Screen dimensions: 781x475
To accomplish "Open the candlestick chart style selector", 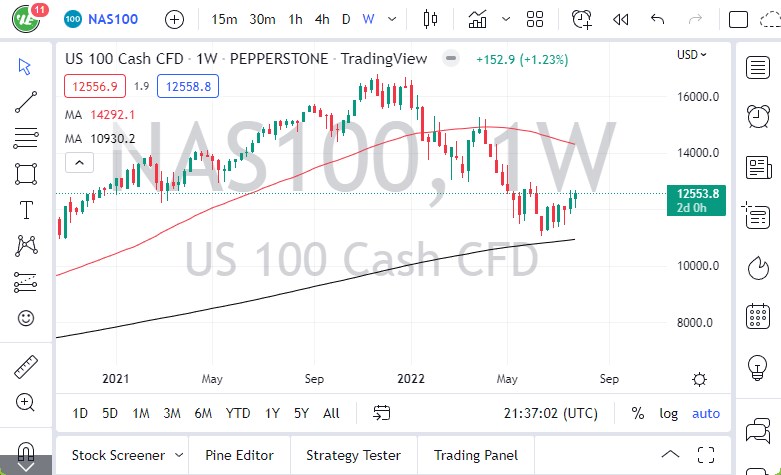I will [431, 19].
